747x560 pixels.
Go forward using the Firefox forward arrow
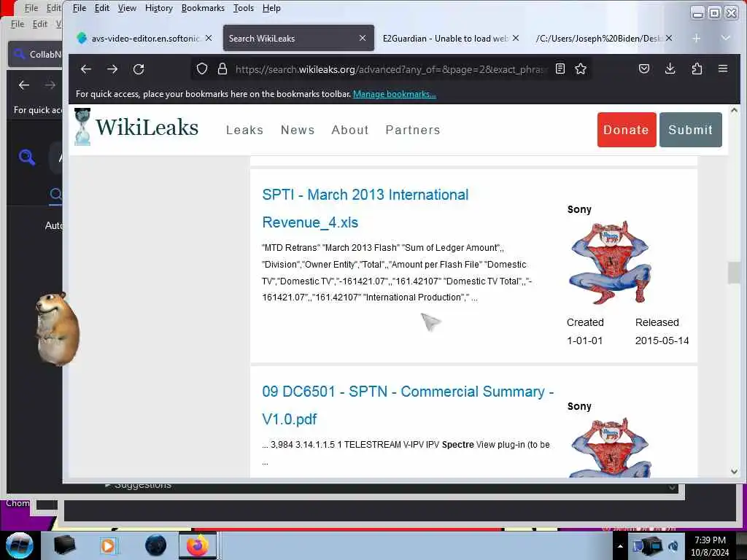point(112,69)
